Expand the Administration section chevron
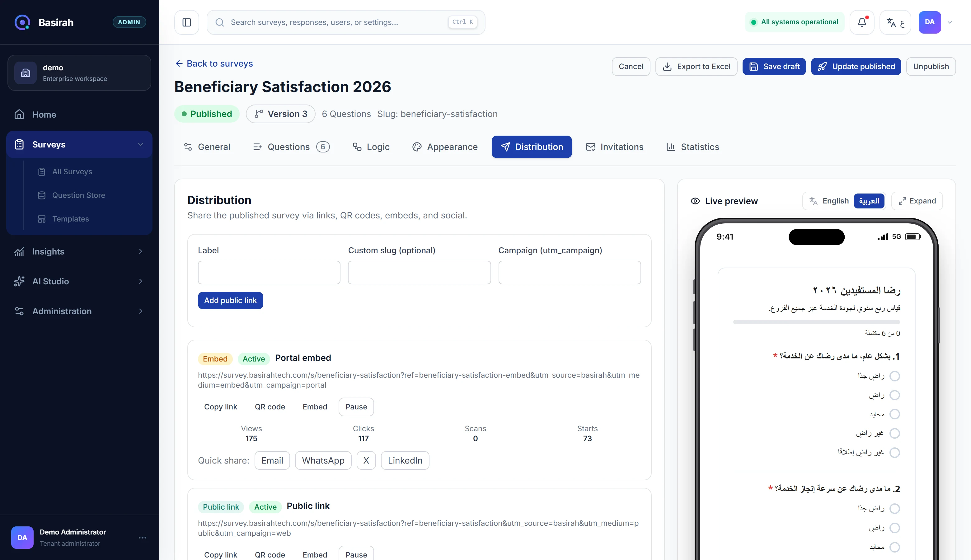The height and width of the screenshot is (560, 971). (141, 311)
